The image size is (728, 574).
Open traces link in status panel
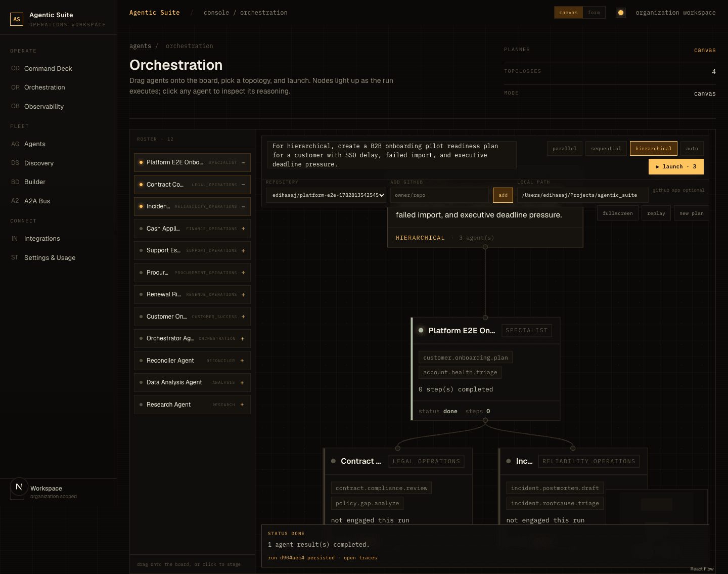point(360,558)
